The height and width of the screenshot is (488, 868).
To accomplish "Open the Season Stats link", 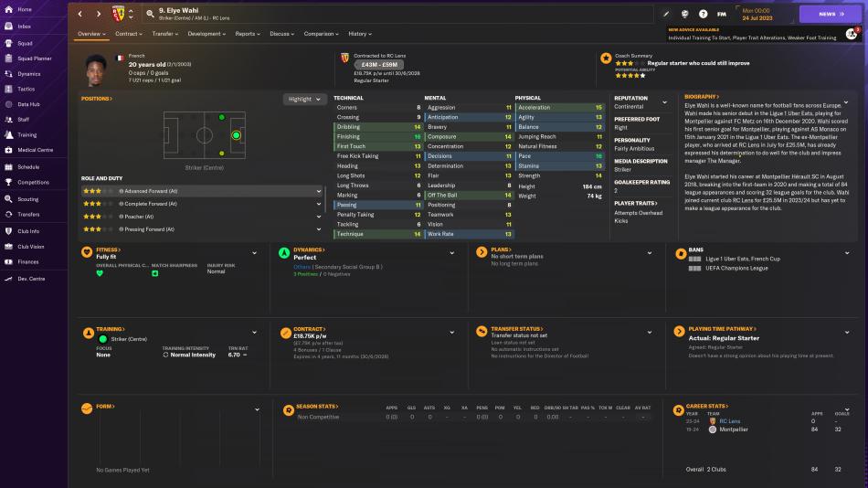I will pyautogui.click(x=317, y=407).
